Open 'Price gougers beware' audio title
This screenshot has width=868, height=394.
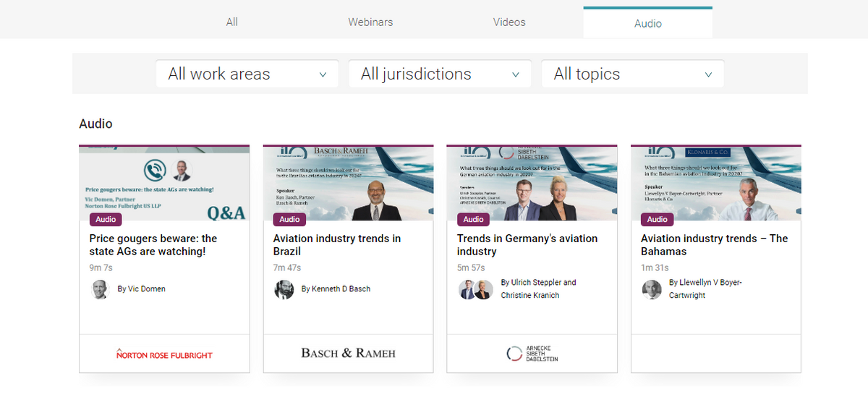[153, 245]
